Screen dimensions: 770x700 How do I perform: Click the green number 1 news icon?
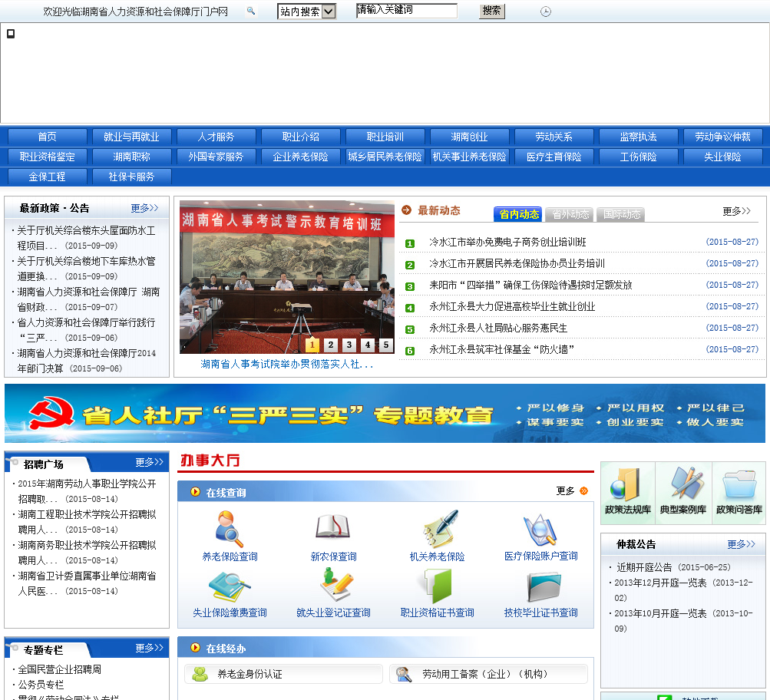point(410,243)
